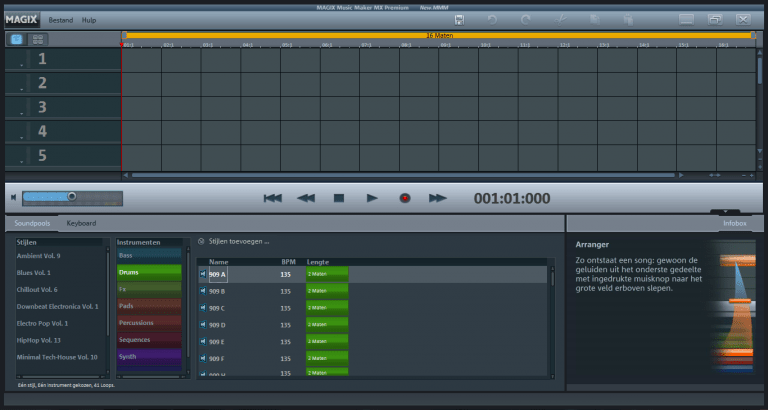768x410 pixels.
Task: Collapse the Infobox panel with the arrow
Action: [725, 212]
